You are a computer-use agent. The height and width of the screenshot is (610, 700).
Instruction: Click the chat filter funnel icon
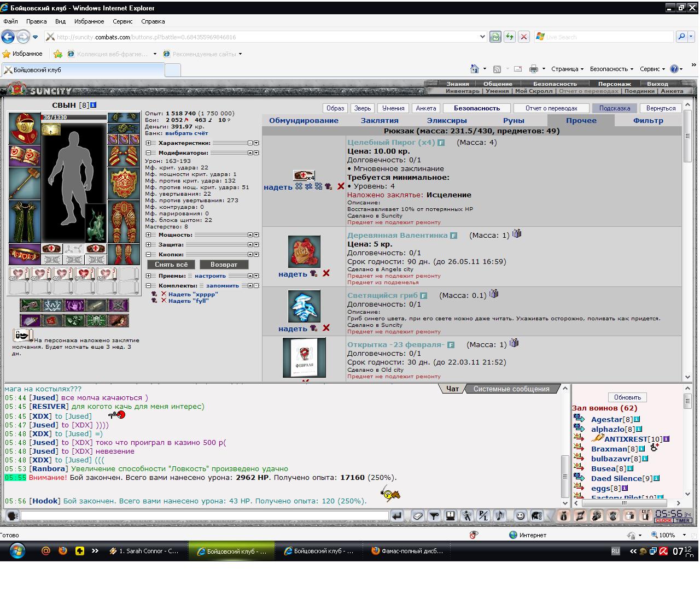click(434, 515)
